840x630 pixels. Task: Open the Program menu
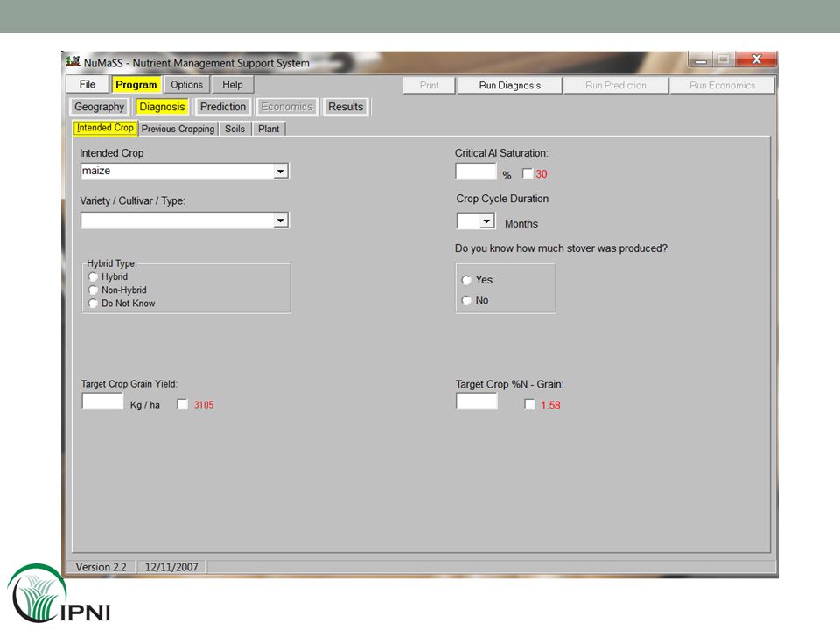tap(136, 85)
